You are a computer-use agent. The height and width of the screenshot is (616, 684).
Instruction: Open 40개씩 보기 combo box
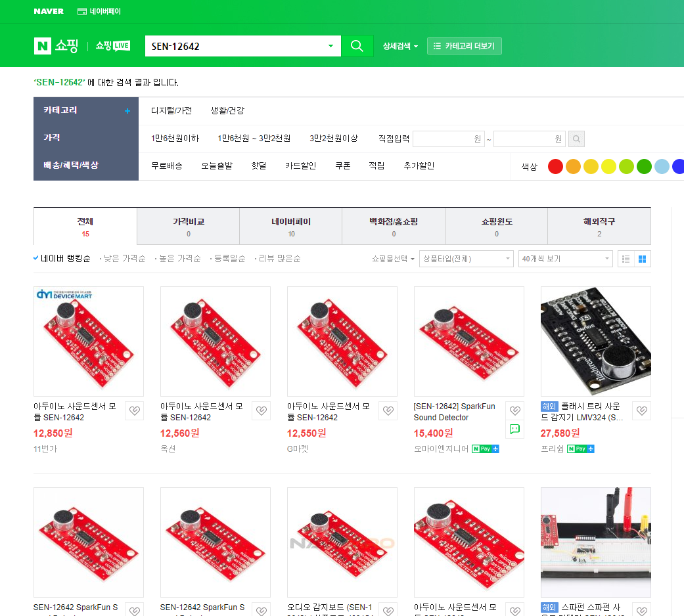(565, 259)
